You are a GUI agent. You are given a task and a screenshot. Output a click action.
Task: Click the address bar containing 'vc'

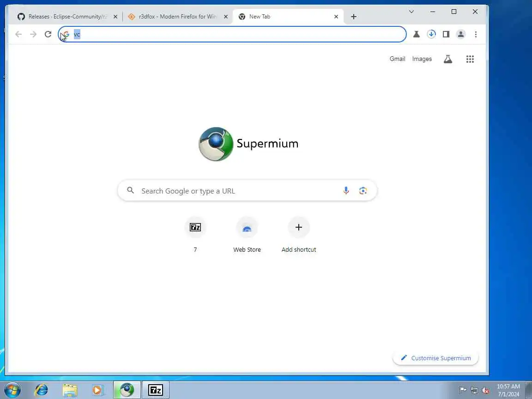[x=232, y=34]
